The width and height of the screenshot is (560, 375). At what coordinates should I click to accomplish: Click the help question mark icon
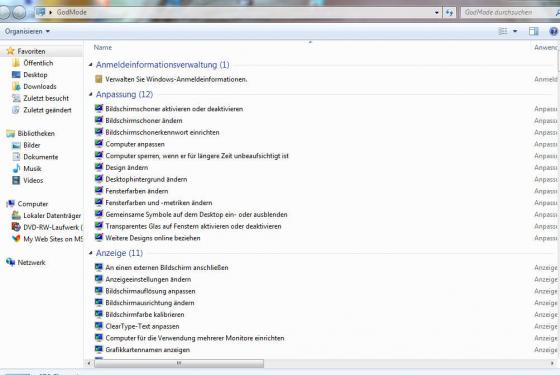pyautogui.click(x=553, y=31)
